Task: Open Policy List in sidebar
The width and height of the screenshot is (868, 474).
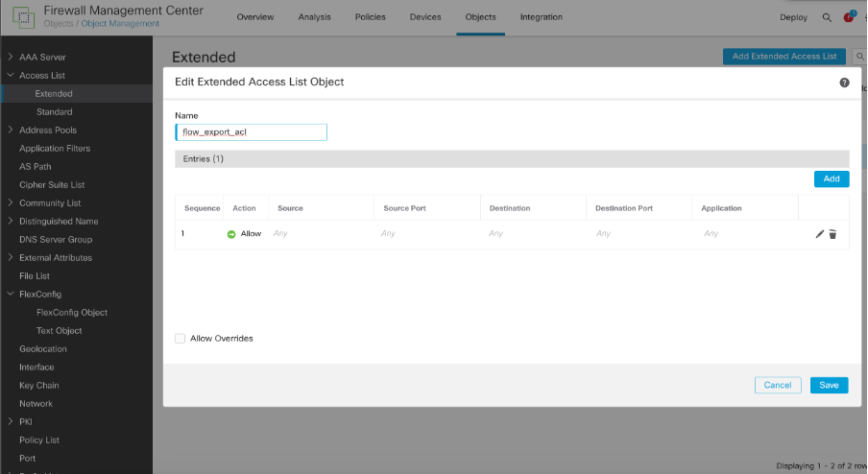Action: [39, 440]
